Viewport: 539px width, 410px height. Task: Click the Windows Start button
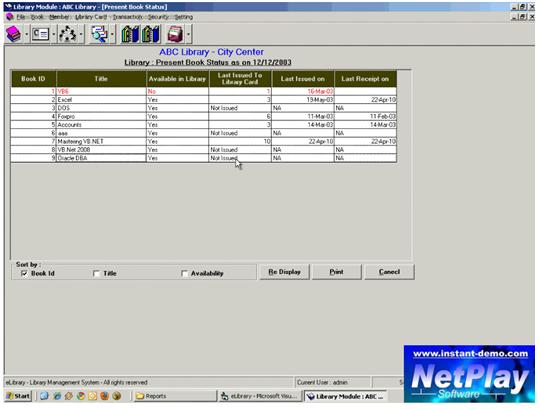click(x=18, y=396)
